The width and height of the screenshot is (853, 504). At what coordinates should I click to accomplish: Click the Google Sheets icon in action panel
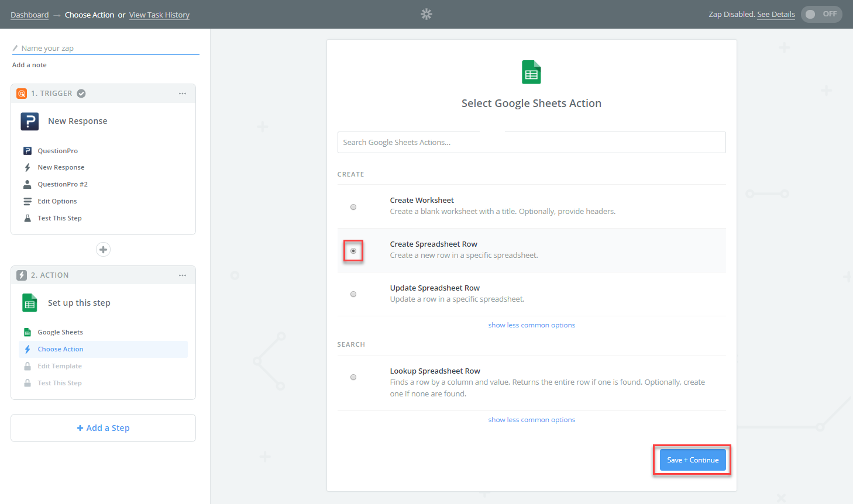pos(30,303)
